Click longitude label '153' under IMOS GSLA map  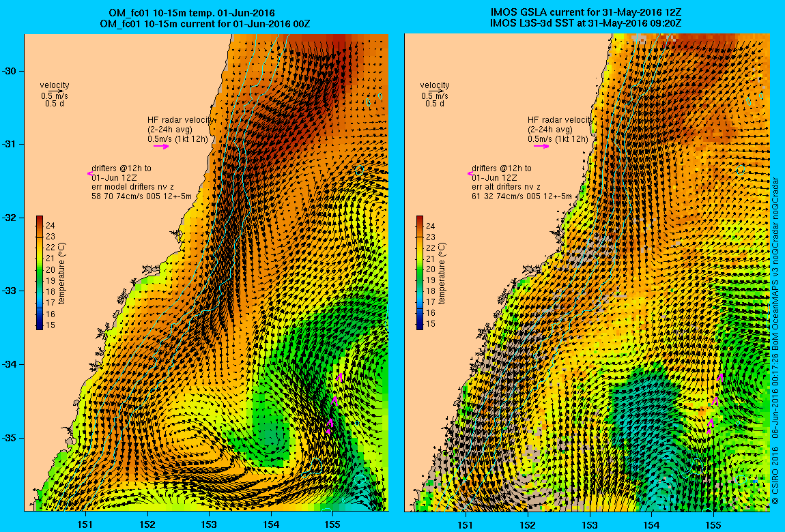[589, 524]
